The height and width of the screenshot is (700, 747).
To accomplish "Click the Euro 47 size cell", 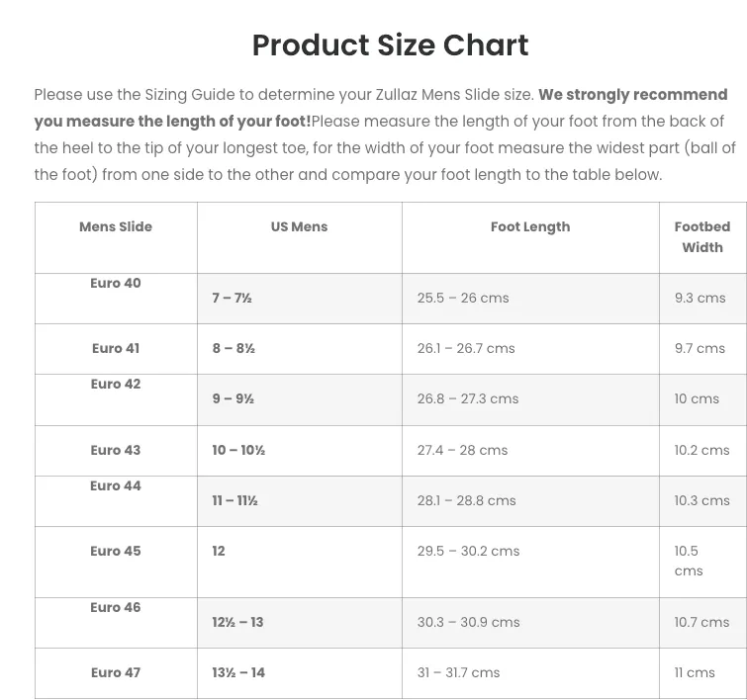I will (x=116, y=672).
